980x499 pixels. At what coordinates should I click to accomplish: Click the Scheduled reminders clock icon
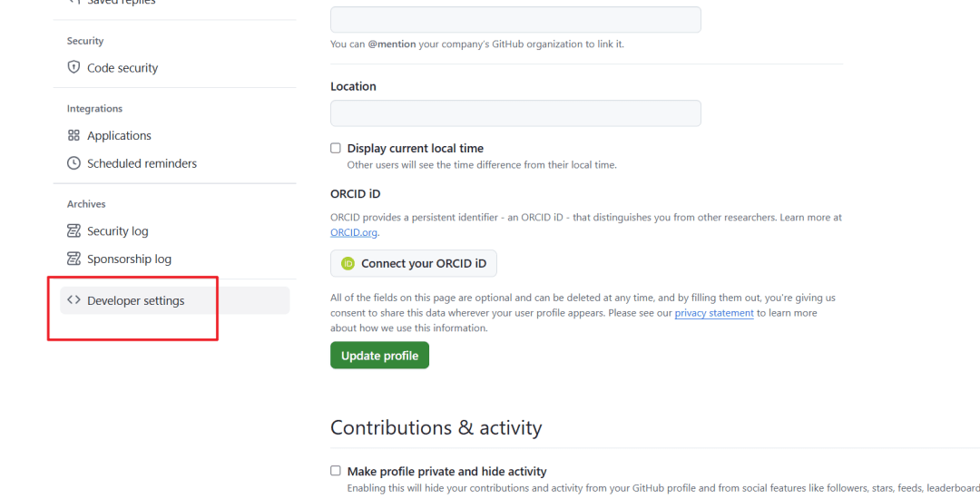tap(74, 163)
